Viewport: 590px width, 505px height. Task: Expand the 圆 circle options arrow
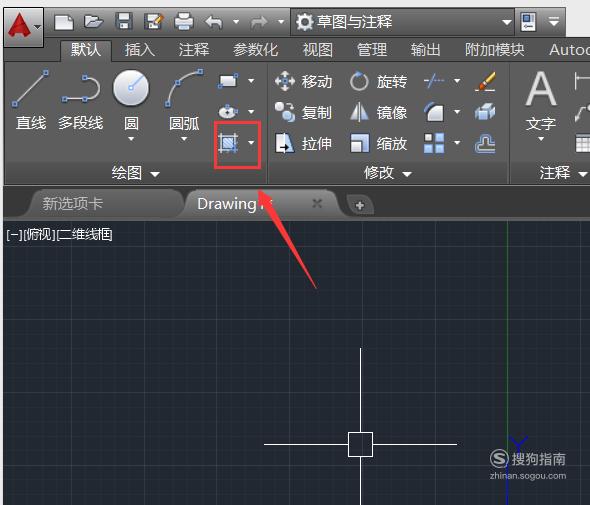click(131, 139)
